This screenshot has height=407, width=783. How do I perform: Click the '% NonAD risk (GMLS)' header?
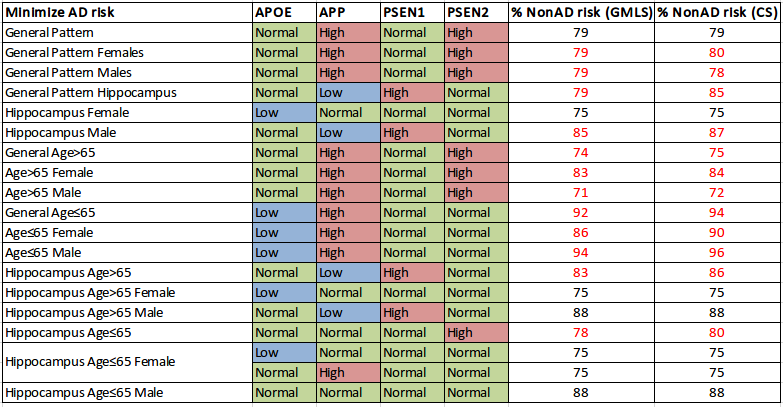pyautogui.click(x=582, y=12)
